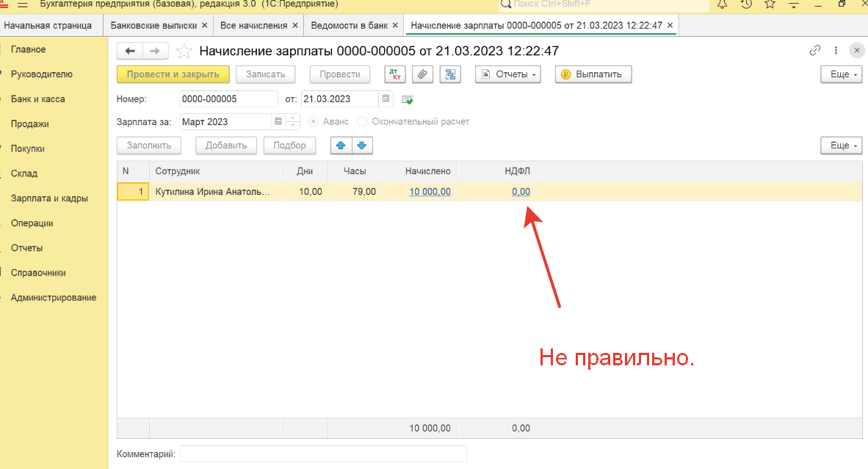Open calendar picker for document date
Screen dimensions: 868x469
[x=386, y=99]
